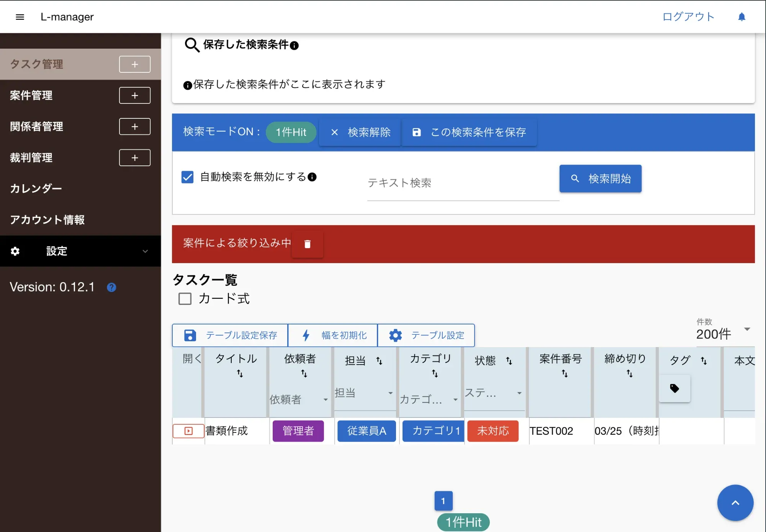Viewport: 766px width, 532px height.
Task: Uncheck 自動検索を無効にする checkbox
Action: click(x=187, y=177)
